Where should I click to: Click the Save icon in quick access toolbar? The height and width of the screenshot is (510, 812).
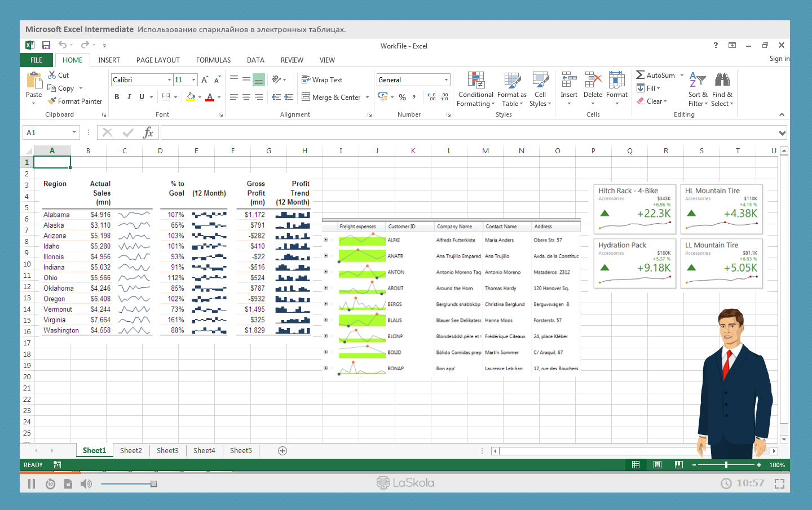coord(46,46)
